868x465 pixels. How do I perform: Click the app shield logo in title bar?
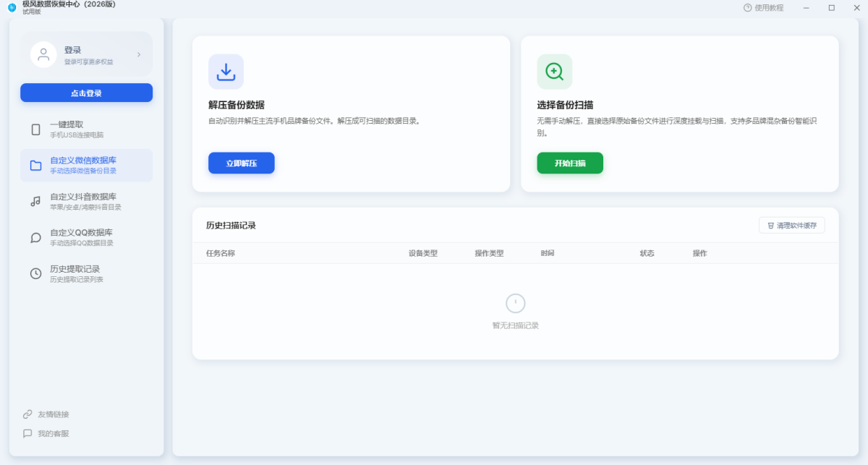tap(12, 8)
